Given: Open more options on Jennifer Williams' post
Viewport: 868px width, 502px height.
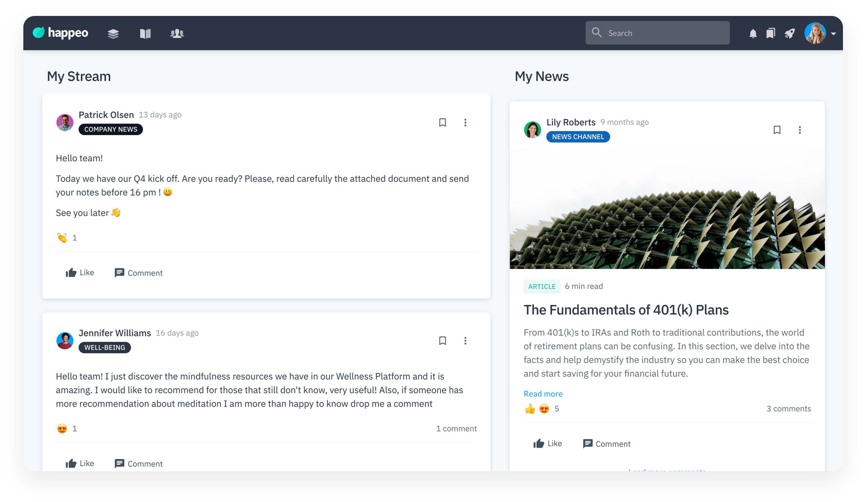Looking at the screenshot, I should pos(465,340).
